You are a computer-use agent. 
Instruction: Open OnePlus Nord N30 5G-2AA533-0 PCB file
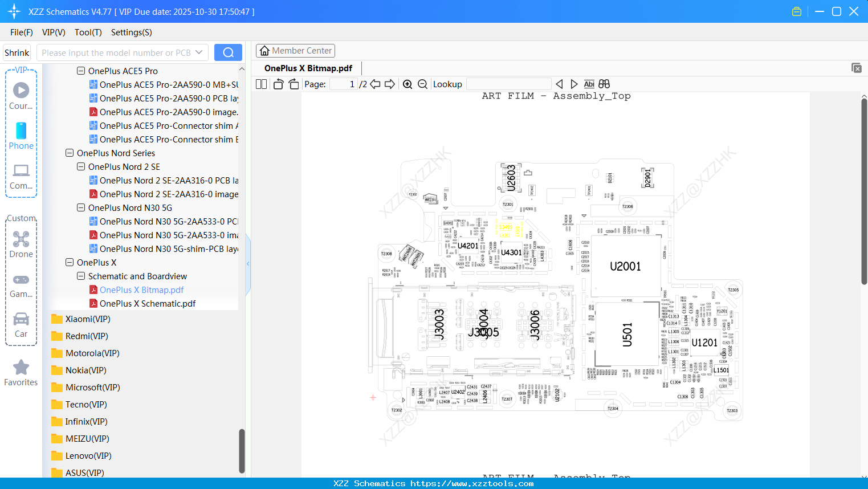pyautogui.click(x=164, y=222)
